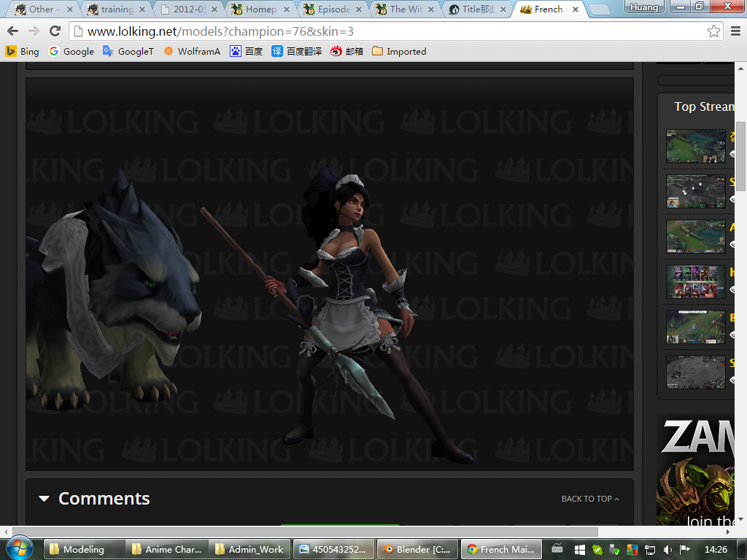This screenshot has width=747, height=560.
Task: Open the champion-select stream thumbnail
Action: click(x=695, y=281)
